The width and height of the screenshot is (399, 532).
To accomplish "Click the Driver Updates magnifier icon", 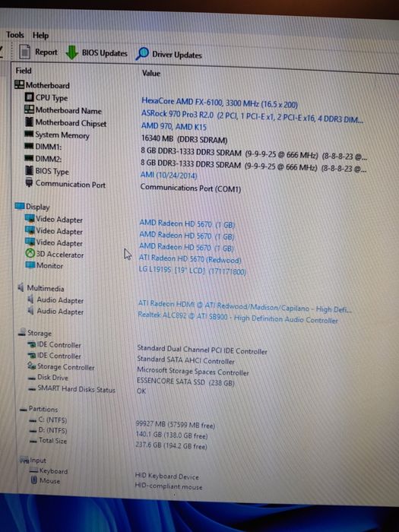I will tap(142, 54).
